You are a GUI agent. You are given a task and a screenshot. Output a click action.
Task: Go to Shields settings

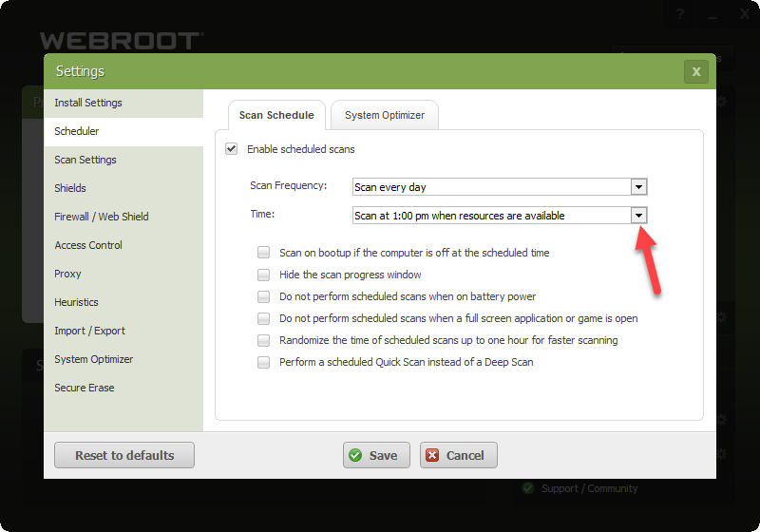click(x=123, y=188)
